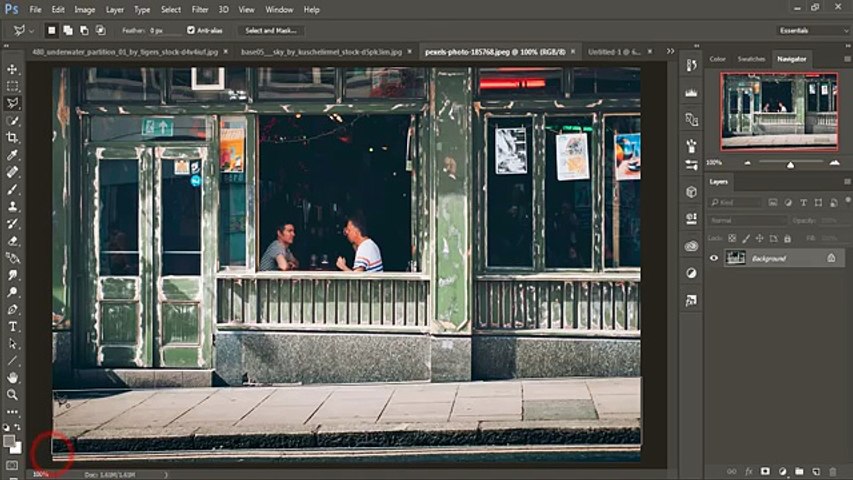
Task: Choose the Rectangular Marquee tool
Action: 13,86
